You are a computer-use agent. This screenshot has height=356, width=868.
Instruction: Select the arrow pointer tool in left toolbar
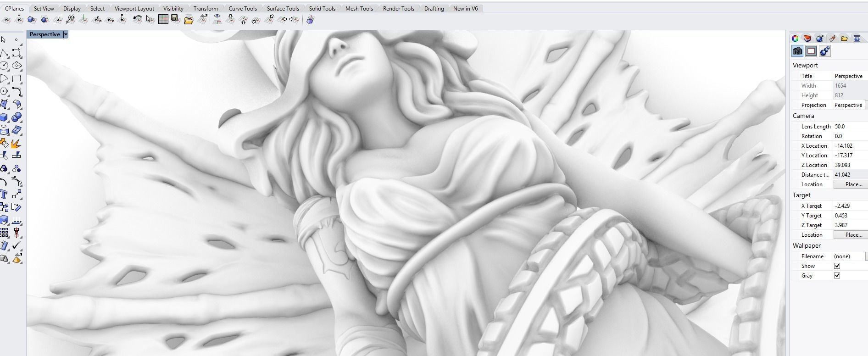(4, 39)
